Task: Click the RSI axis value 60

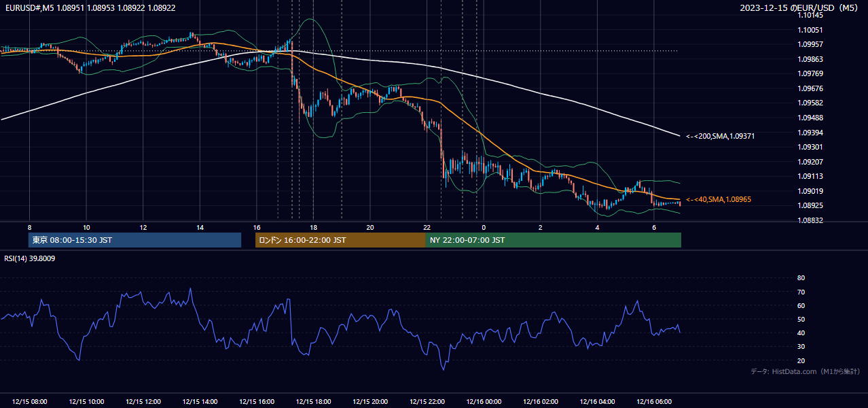Action: tap(801, 305)
